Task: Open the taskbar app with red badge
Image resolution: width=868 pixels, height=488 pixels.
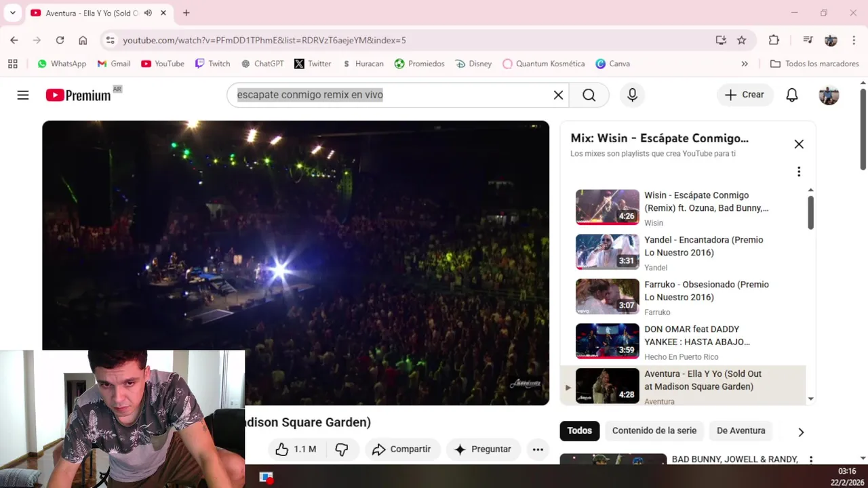Action: point(266,477)
